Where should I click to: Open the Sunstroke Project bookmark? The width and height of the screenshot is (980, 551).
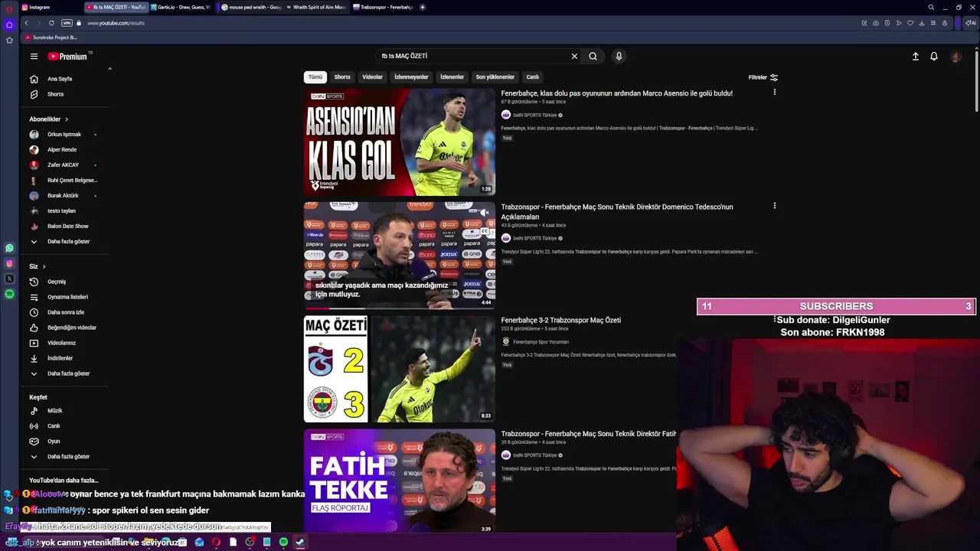(x=51, y=37)
